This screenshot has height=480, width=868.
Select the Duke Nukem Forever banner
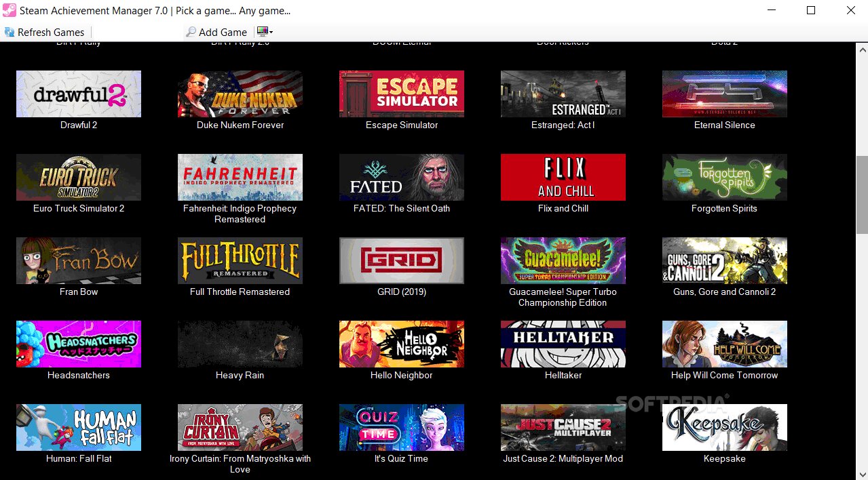(x=240, y=94)
